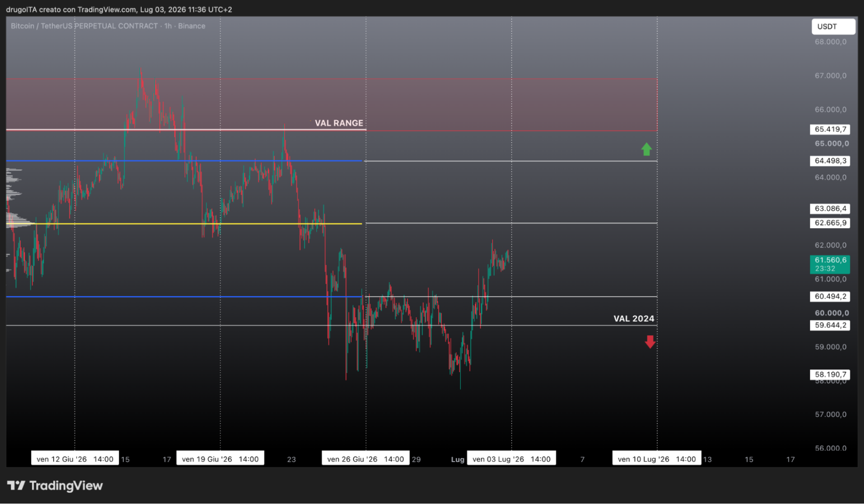864x504 pixels.
Task: Click the 67.000,0 price axis tick
Action: click(830, 76)
